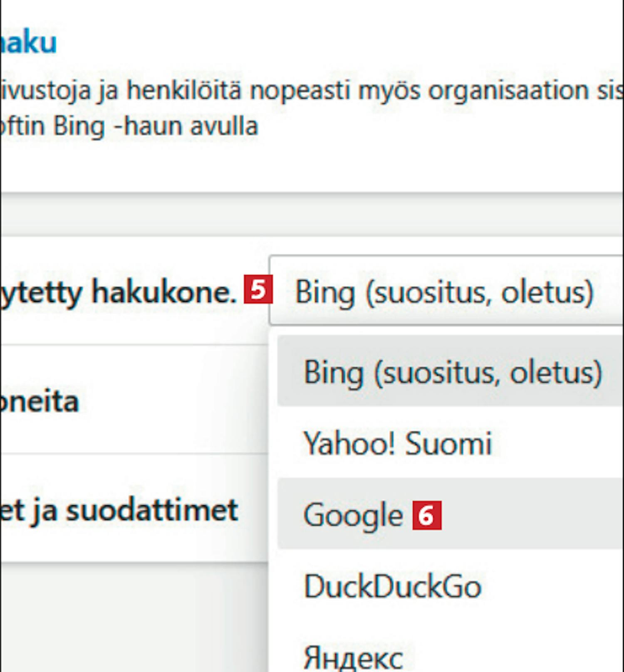This screenshot has height=672, width=624.
Task: Click the red number 5 marker
Action: click(258, 289)
